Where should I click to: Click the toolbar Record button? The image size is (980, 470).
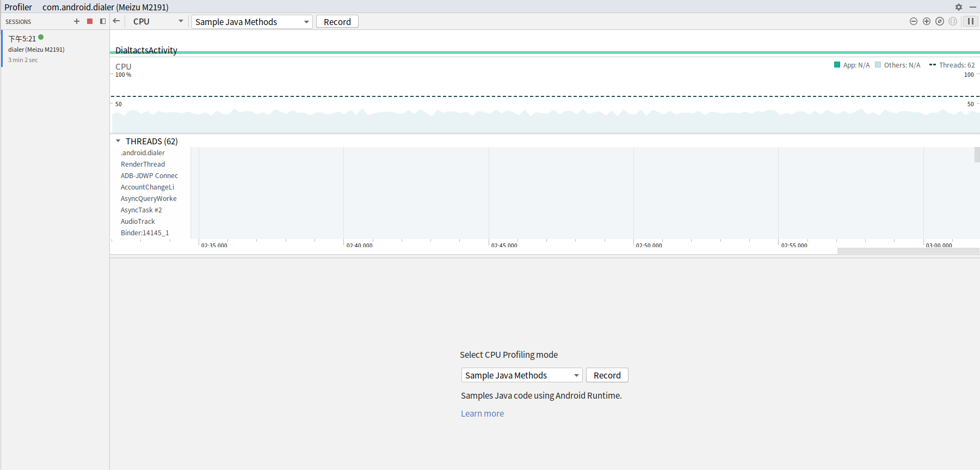[337, 22]
